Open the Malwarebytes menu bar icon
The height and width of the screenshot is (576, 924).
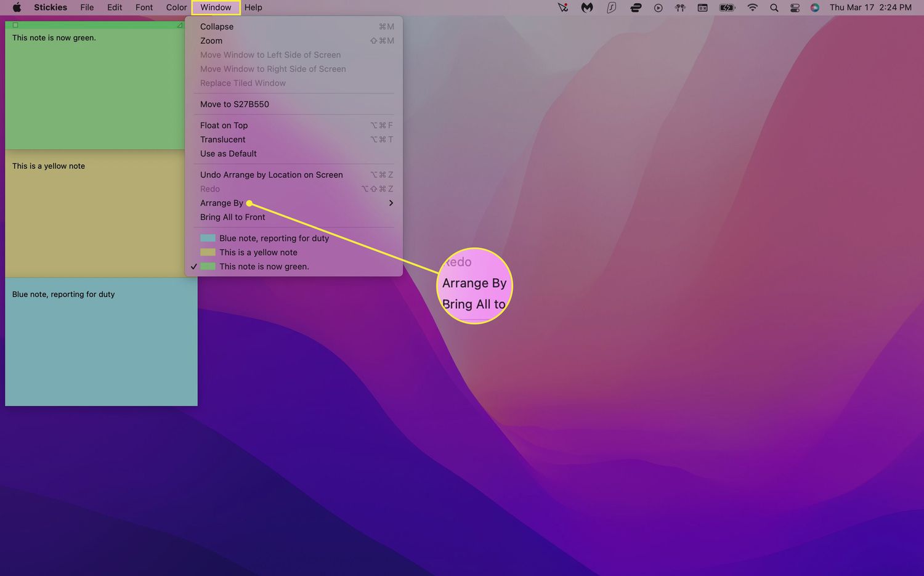tap(587, 7)
